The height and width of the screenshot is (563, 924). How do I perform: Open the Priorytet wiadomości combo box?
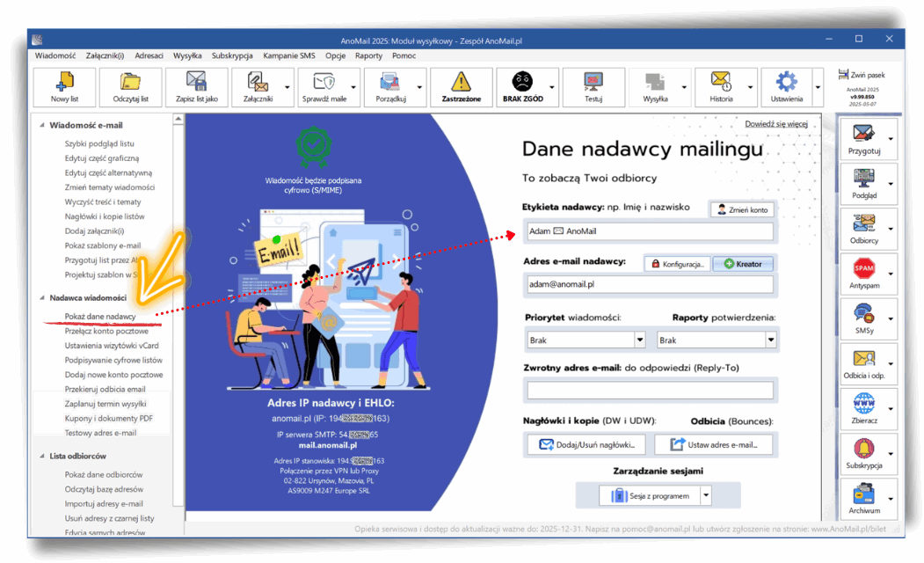(586, 340)
